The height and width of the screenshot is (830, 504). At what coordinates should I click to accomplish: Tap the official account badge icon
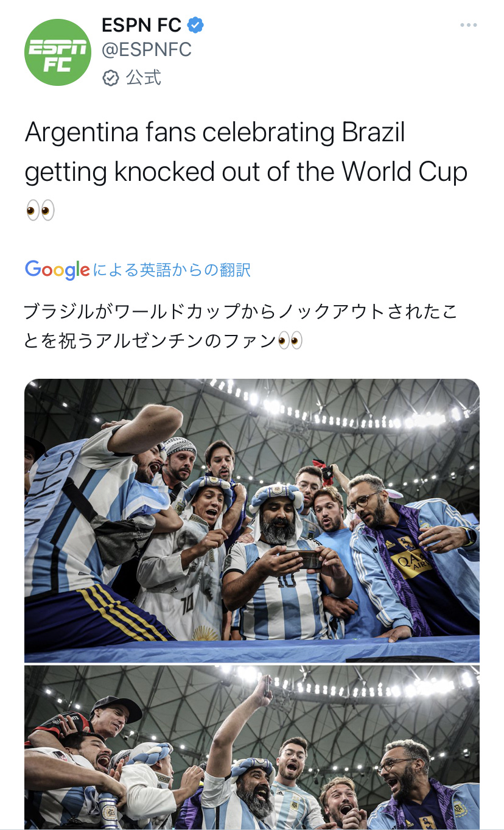pyautogui.click(x=110, y=78)
